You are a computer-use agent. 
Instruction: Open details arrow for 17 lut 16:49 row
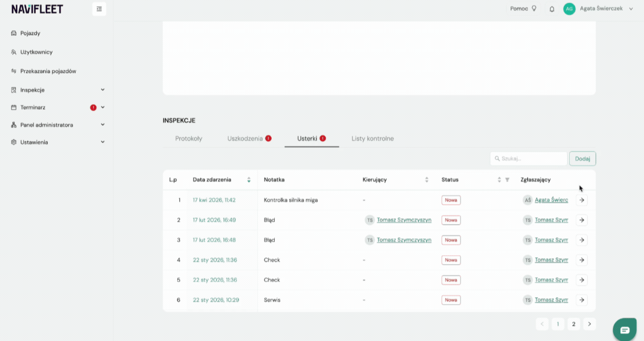pos(581,220)
